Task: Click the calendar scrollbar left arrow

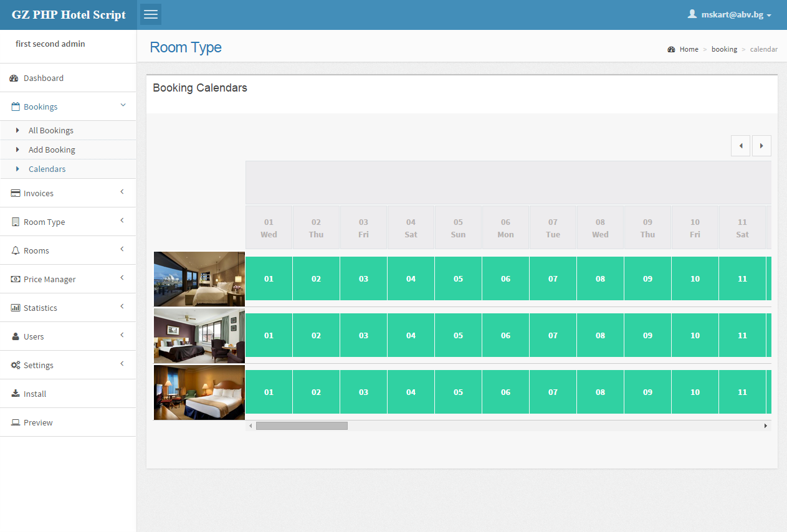Action: (x=250, y=425)
